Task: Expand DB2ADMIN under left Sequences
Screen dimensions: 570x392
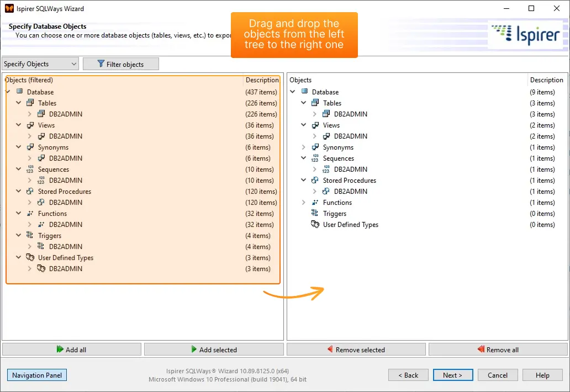Action: point(30,180)
